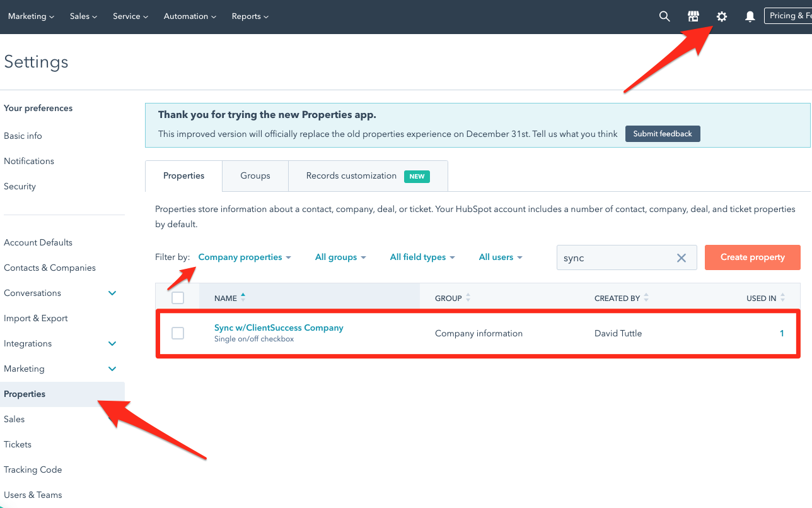Viewport: 812px width, 508px height.
Task: Open the All users filter dropdown
Action: click(501, 257)
